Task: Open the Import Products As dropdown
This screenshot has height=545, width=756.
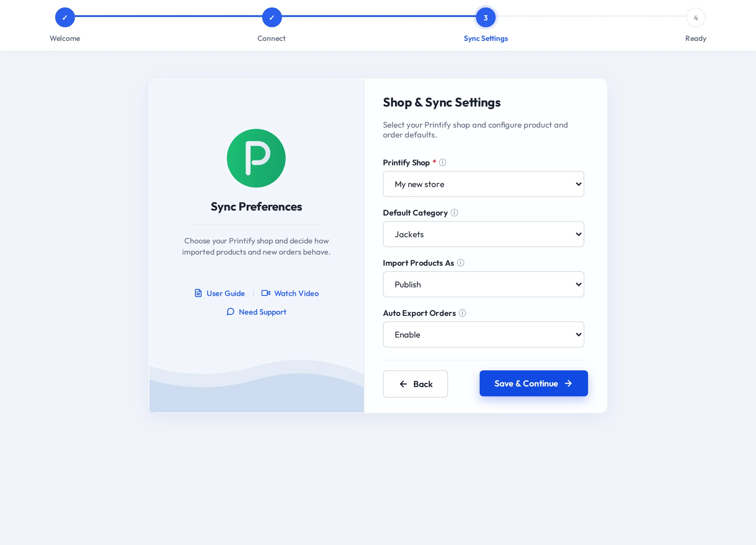Action: pyautogui.click(x=483, y=284)
